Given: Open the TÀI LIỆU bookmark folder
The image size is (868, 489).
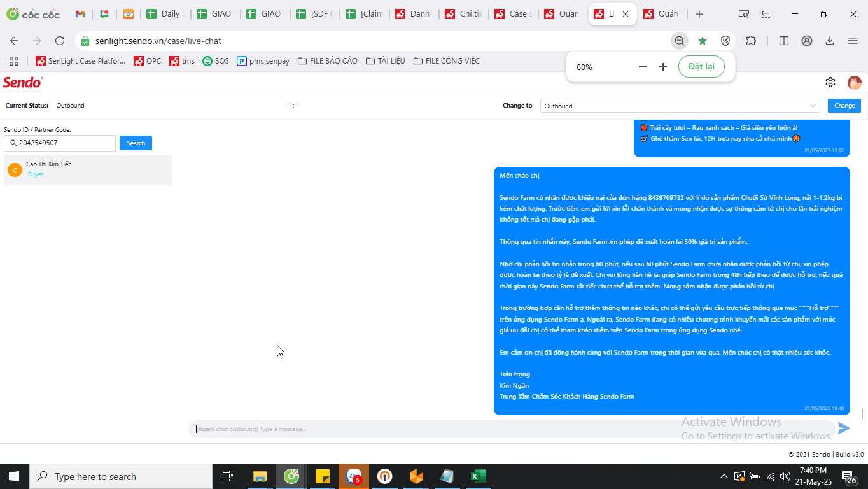Looking at the screenshot, I should (x=386, y=61).
